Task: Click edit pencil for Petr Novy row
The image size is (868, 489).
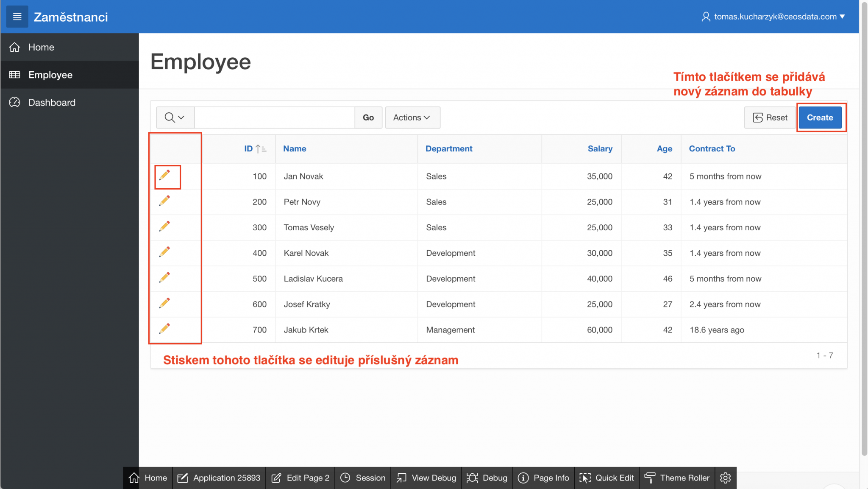Action: 164,201
